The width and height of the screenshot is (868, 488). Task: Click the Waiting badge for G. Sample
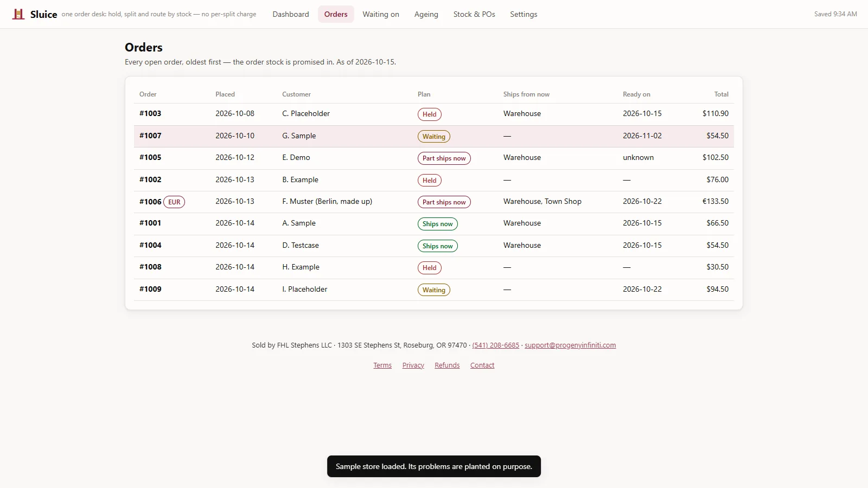click(434, 137)
